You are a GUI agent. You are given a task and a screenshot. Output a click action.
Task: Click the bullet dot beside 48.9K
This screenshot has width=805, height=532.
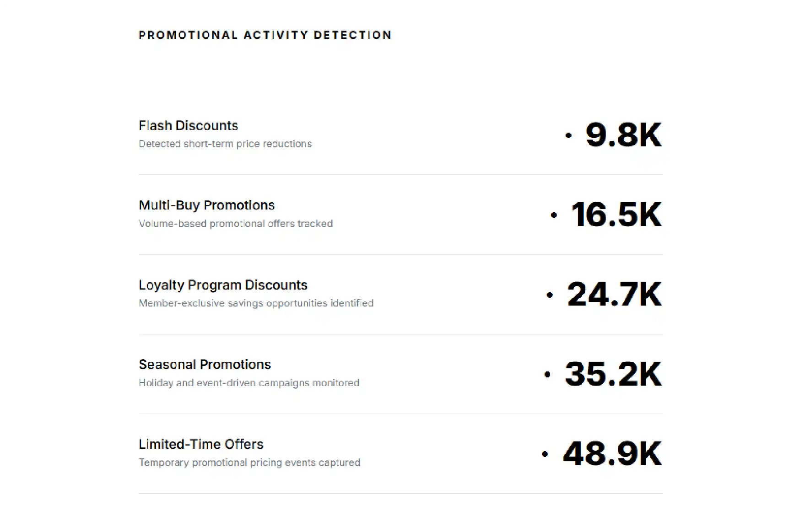coord(545,454)
